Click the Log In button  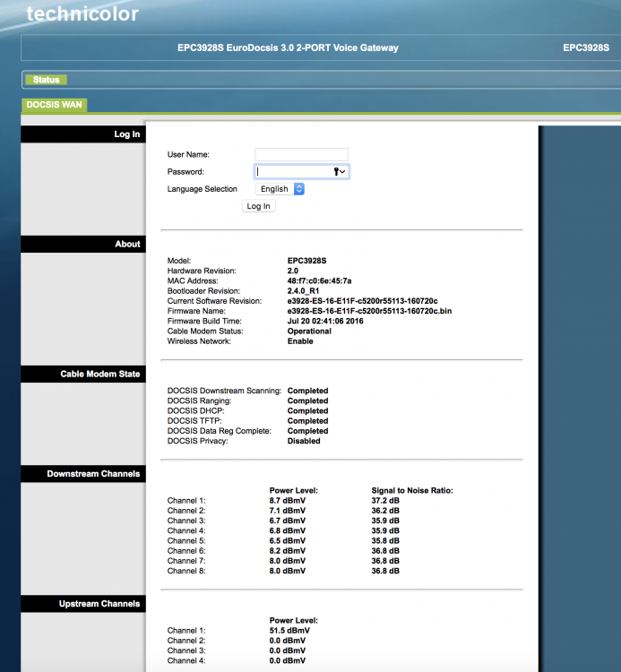point(258,206)
